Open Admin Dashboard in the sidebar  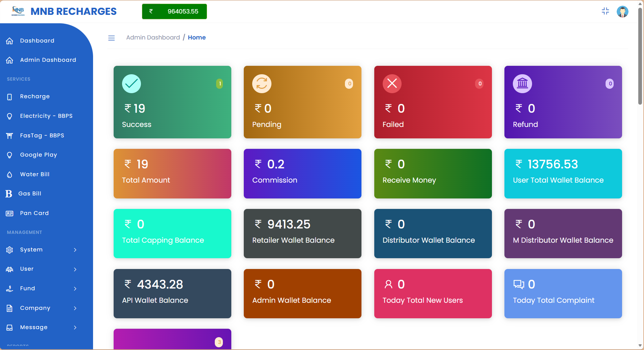[x=48, y=60]
